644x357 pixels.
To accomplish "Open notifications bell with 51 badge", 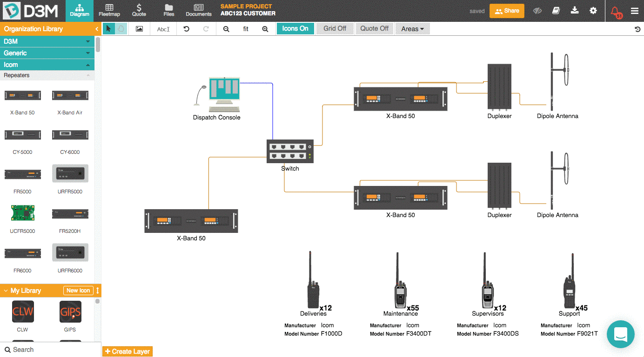I will tap(616, 11).
